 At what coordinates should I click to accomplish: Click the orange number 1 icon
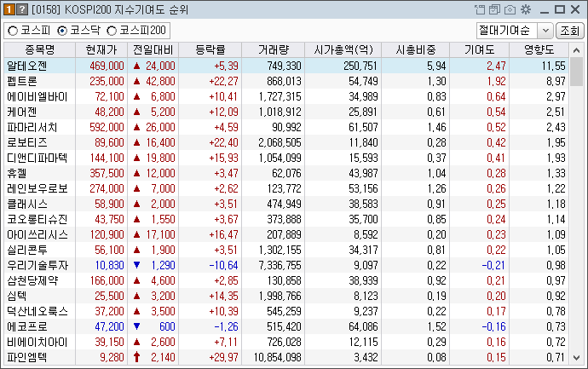pyautogui.click(x=8, y=9)
